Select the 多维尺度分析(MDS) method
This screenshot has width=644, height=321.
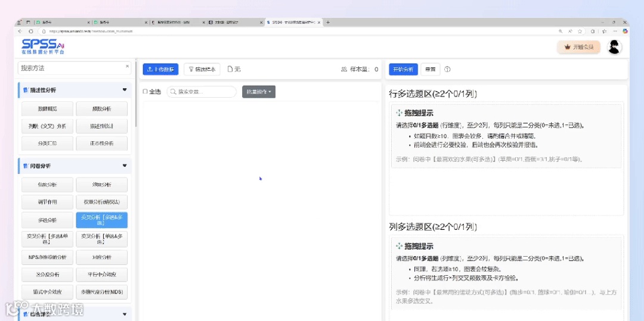coord(101,292)
